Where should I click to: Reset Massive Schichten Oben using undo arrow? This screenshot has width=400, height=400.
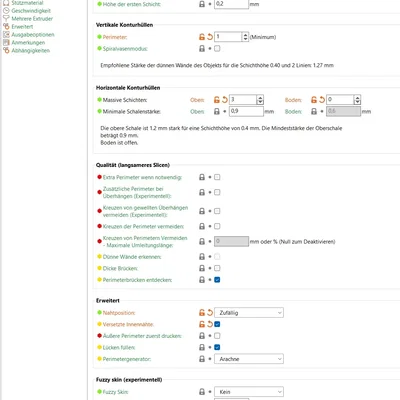coord(225,100)
